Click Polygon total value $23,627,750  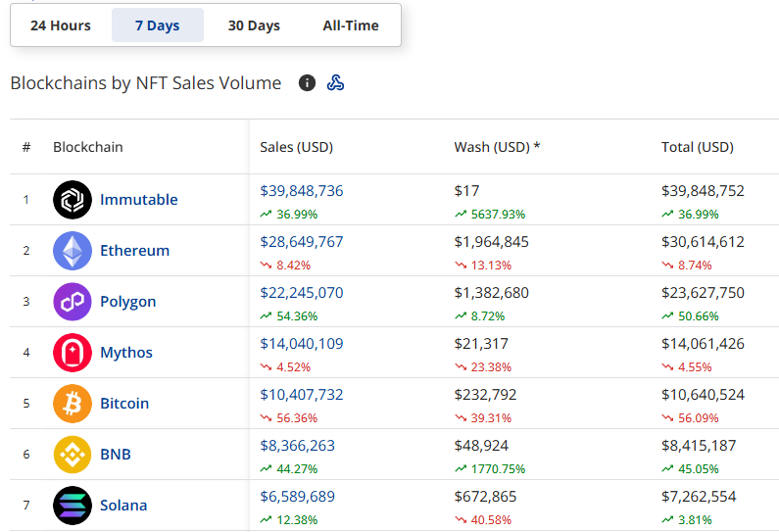(x=703, y=293)
